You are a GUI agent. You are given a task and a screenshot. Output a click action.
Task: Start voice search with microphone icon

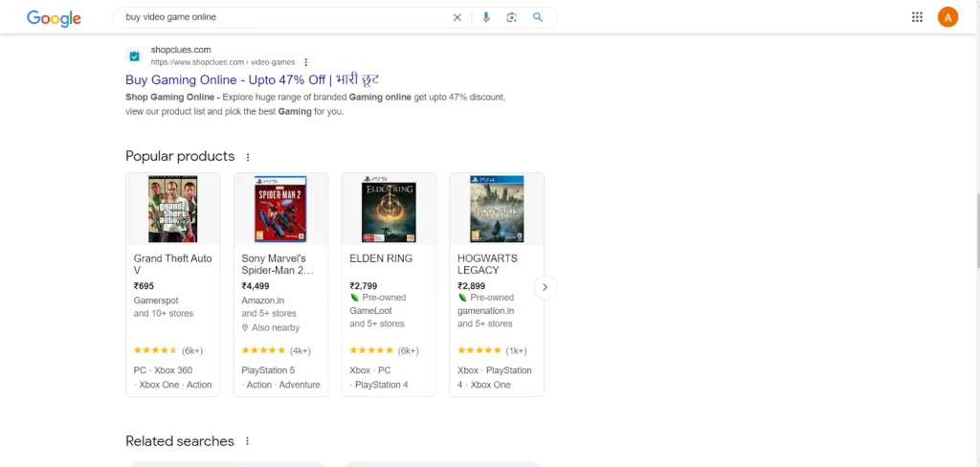[486, 17]
